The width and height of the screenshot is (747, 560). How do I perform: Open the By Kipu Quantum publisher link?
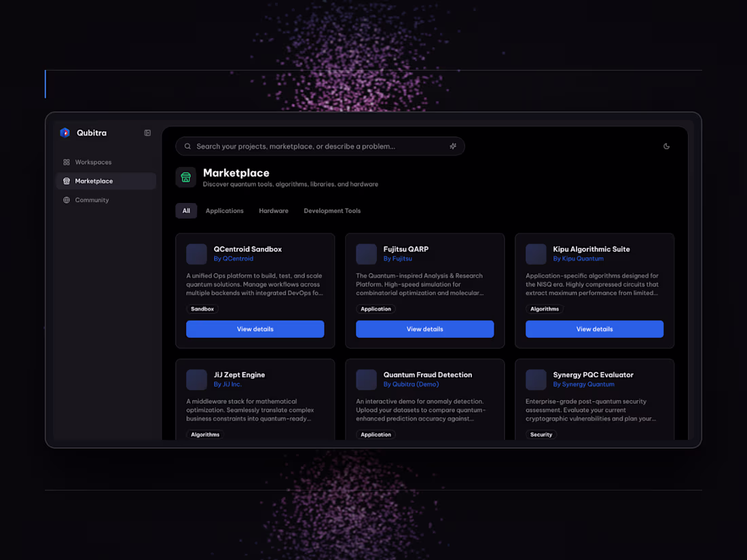click(x=579, y=259)
